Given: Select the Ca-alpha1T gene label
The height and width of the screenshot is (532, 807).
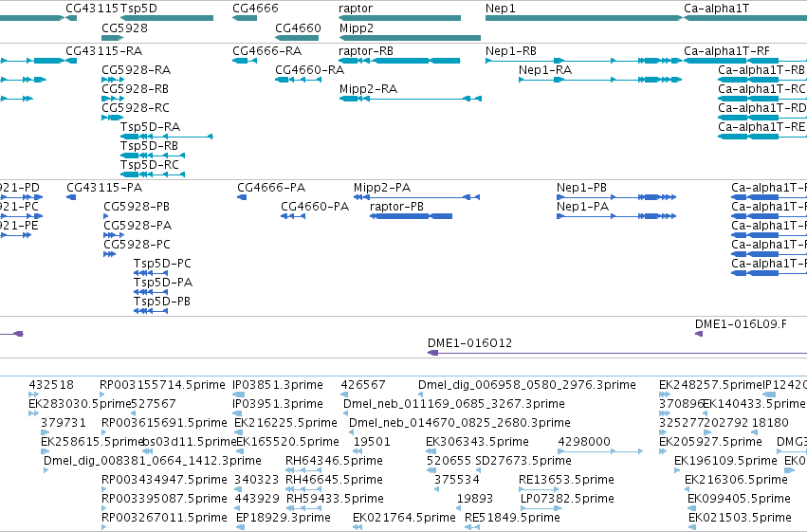Looking at the screenshot, I should [716, 9].
